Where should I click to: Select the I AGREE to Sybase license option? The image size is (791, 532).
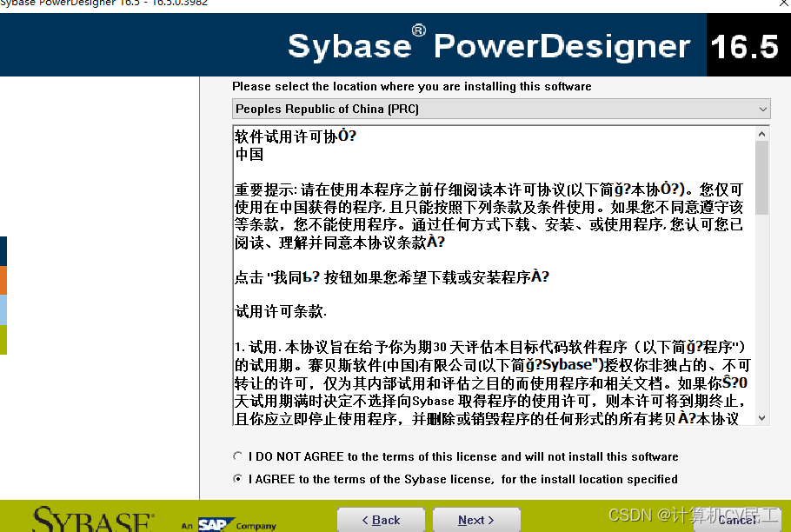click(x=238, y=479)
